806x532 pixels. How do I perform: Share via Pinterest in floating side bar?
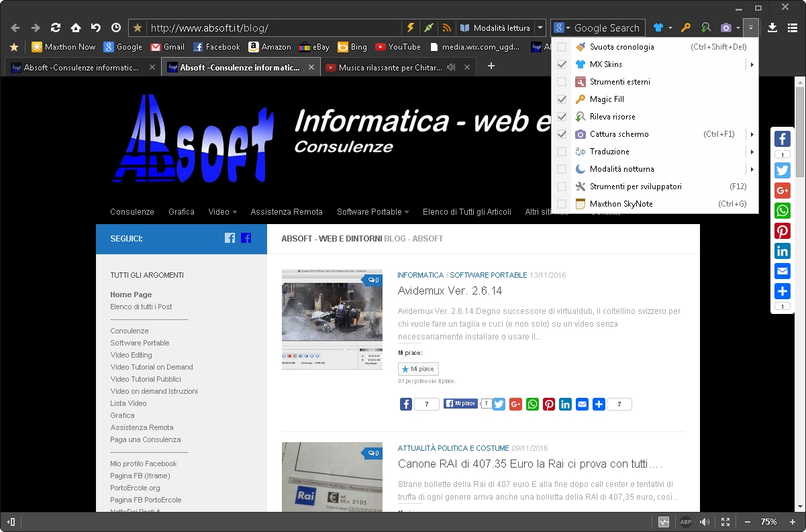(783, 231)
